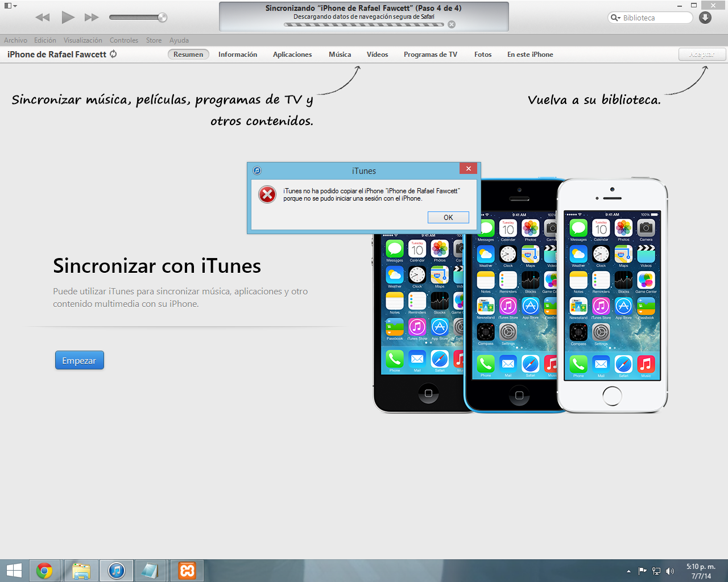Open the Visualización menu

point(83,40)
